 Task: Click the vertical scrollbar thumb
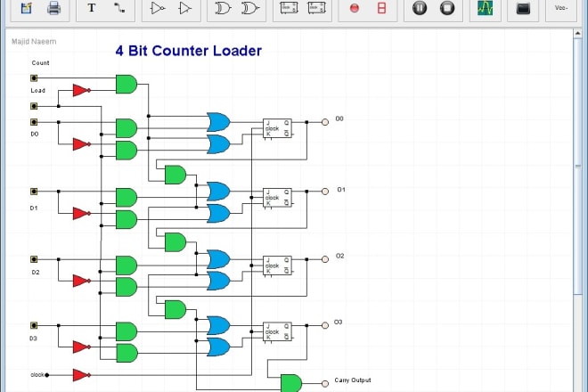click(577, 165)
